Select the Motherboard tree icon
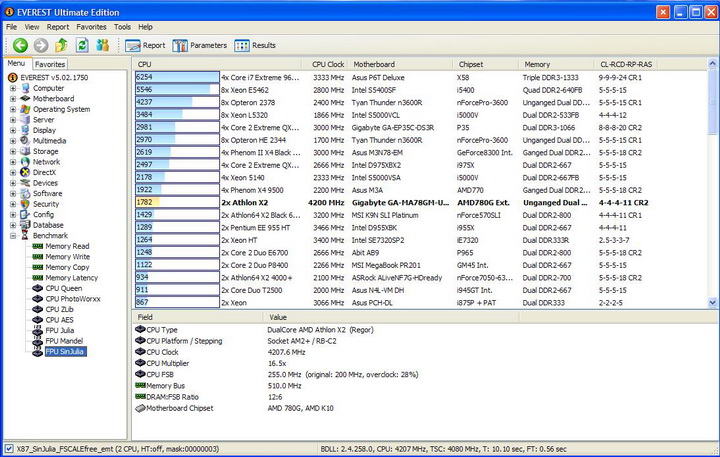The height and width of the screenshot is (457, 720). (26, 98)
